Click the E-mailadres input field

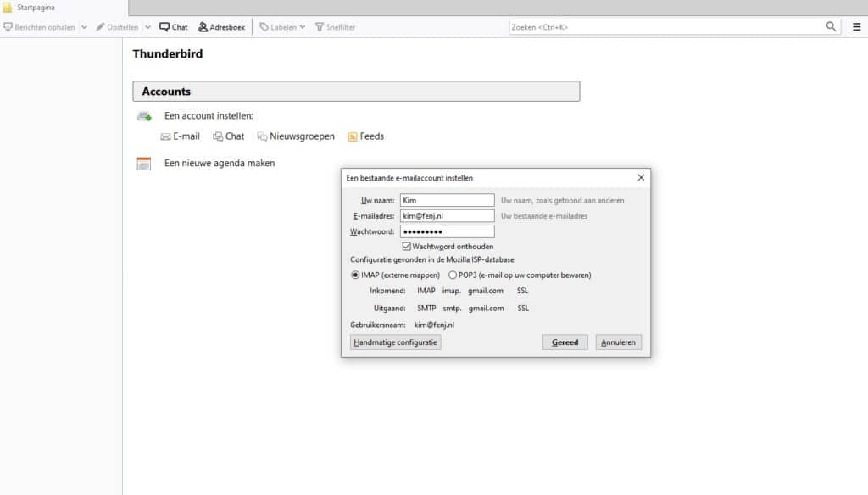click(447, 216)
